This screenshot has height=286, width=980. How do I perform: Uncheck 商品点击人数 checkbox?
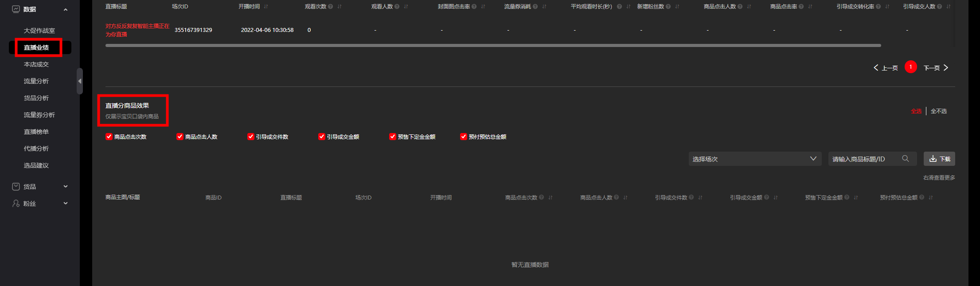[x=180, y=137]
